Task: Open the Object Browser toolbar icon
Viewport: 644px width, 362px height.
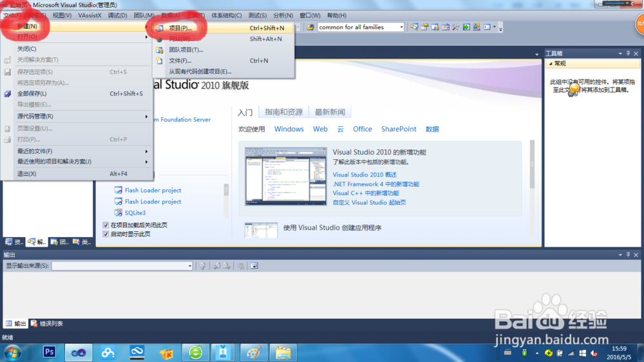Action: 445,27
